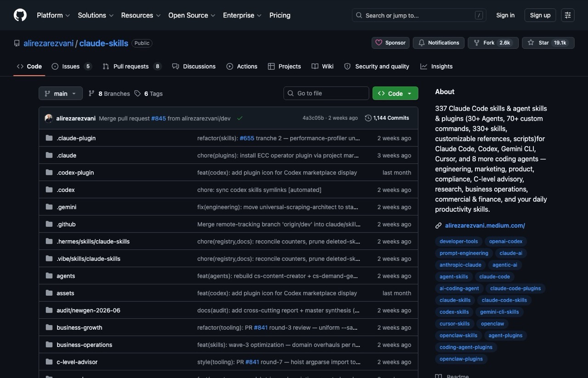Click the link icon beside medium.com URL
The image size is (588, 378).
click(438, 226)
